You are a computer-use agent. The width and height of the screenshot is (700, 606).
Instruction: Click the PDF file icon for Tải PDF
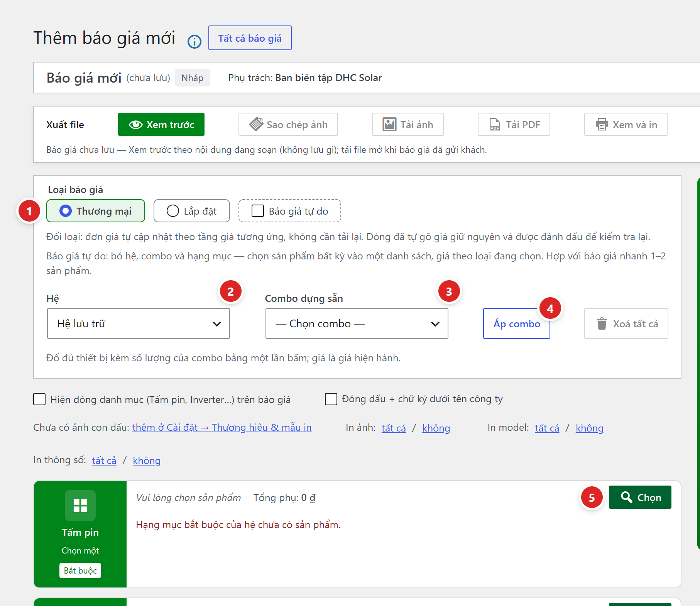pos(495,124)
